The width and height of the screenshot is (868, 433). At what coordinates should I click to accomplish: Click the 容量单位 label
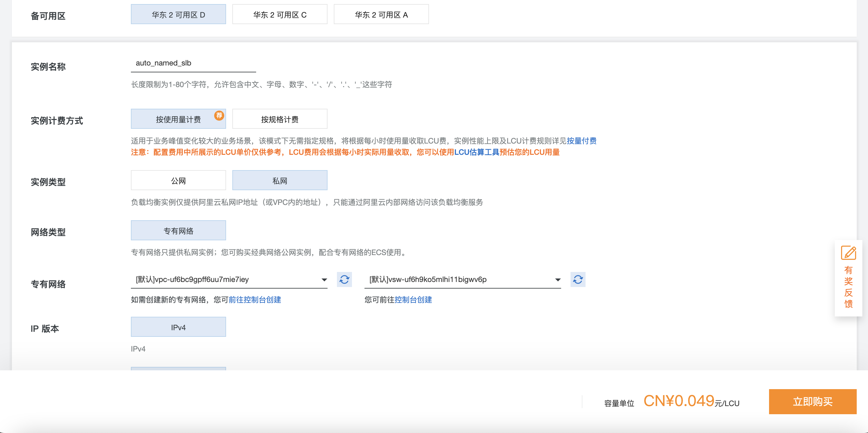[x=619, y=403]
